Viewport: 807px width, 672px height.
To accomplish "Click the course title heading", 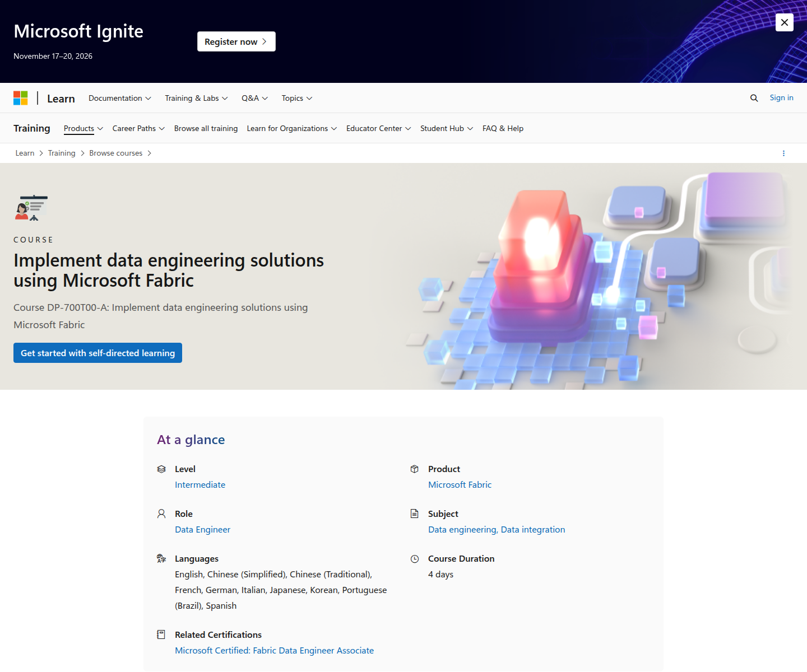I will pos(169,270).
